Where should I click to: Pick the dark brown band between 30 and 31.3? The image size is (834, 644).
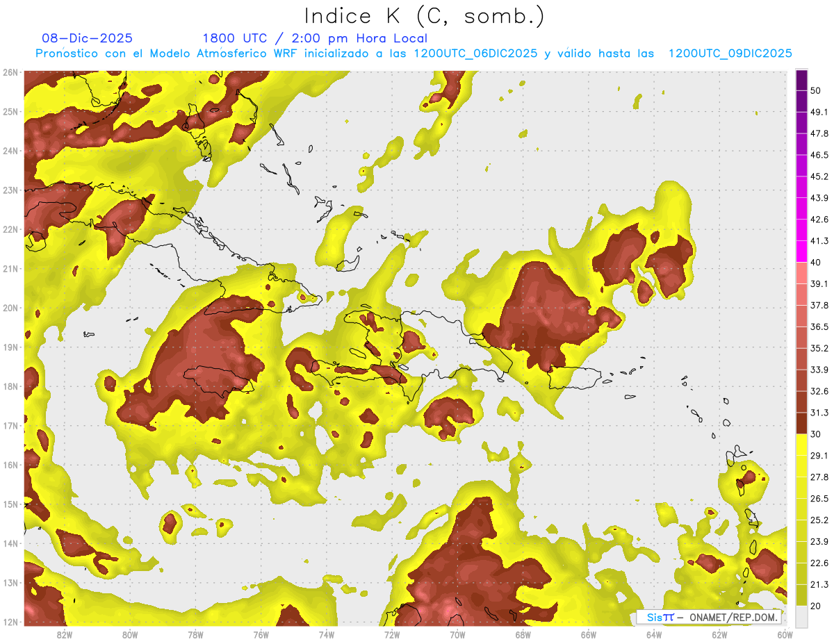[801, 424]
